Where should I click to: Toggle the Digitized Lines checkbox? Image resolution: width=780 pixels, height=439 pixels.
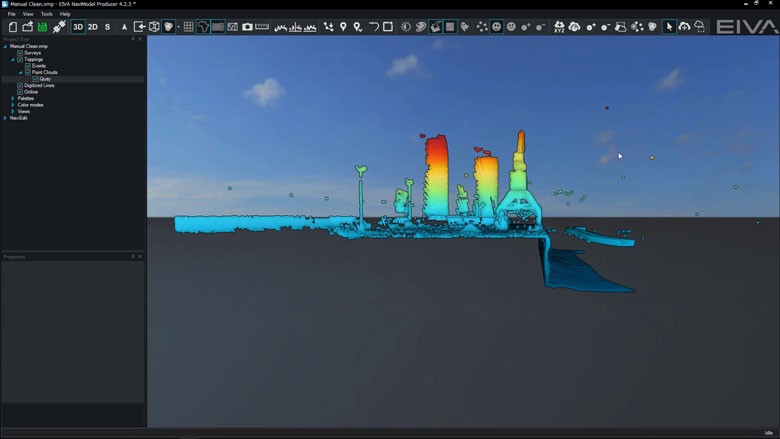point(20,85)
